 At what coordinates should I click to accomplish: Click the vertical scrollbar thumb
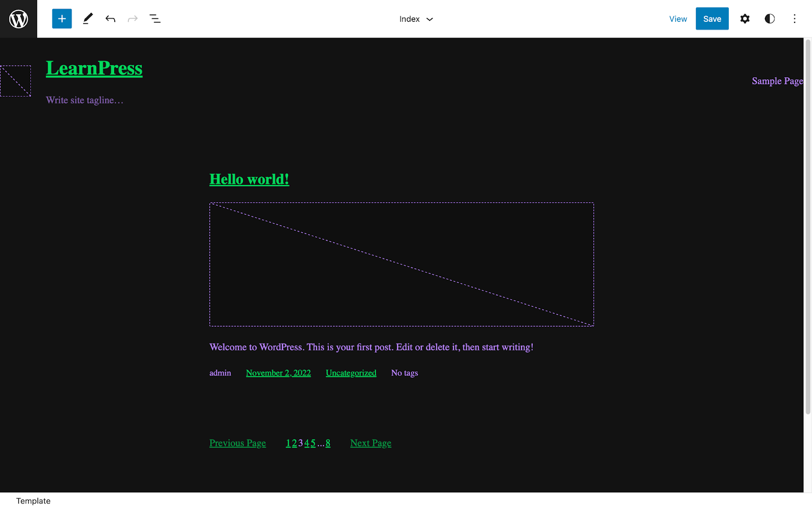808,227
